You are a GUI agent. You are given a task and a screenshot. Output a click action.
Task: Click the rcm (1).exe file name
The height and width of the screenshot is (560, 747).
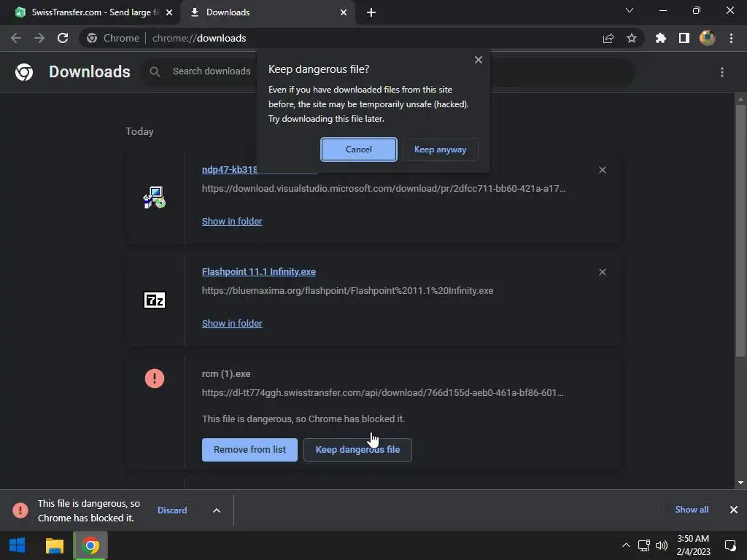click(226, 374)
